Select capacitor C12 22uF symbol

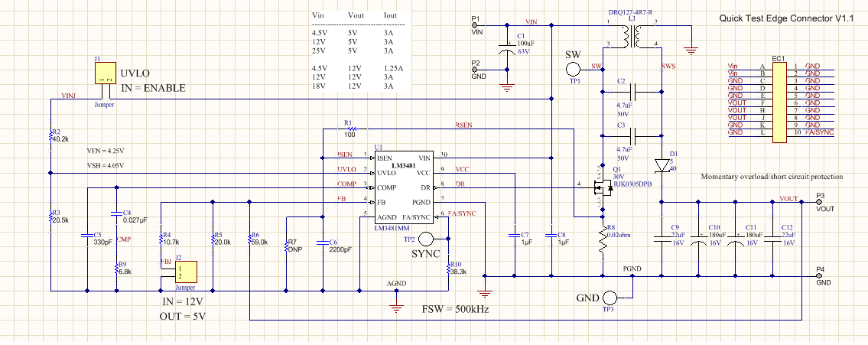coord(772,239)
